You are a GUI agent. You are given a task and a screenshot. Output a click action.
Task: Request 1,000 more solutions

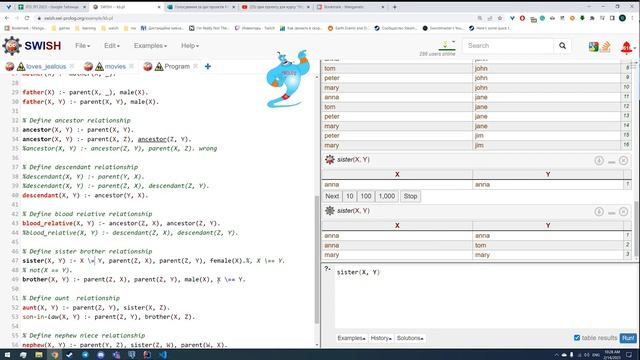(x=387, y=196)
